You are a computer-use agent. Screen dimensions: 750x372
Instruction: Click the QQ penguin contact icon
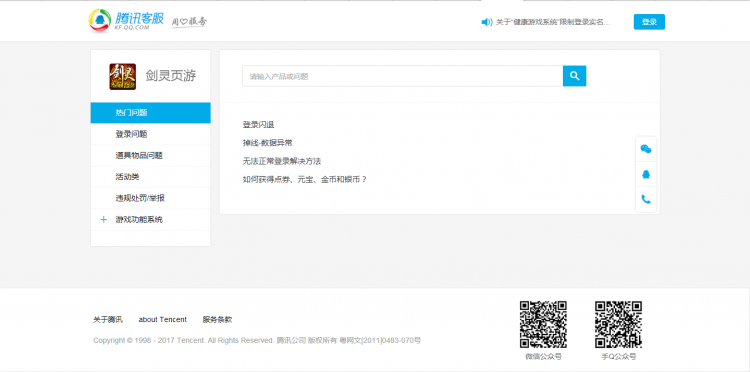point(646,175)
